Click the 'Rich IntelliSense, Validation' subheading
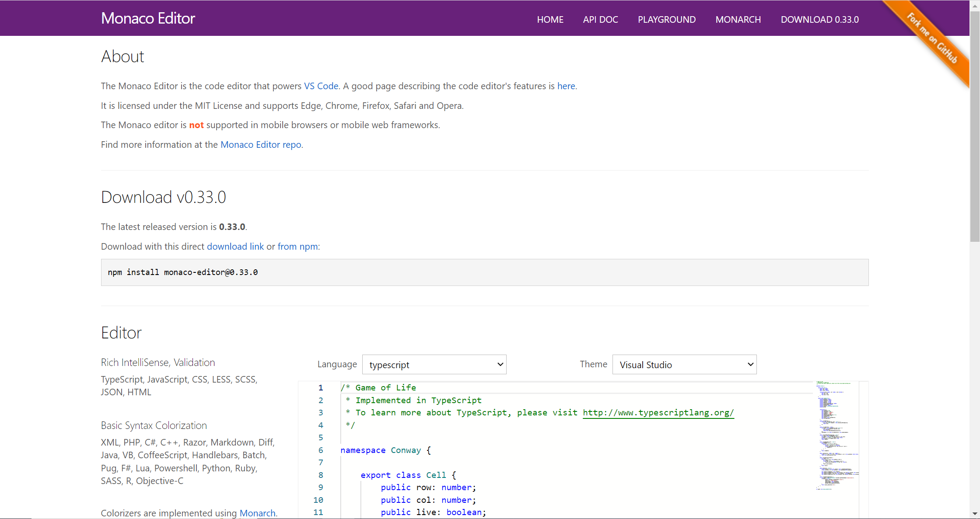980x519 pixels. [158, 362]
